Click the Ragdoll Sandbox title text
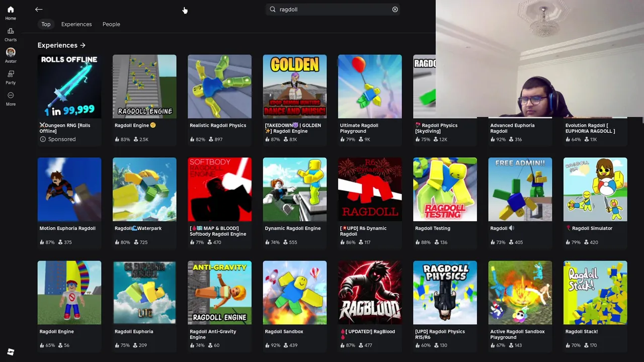The height and width of the screenshot is (362, 644). 284,331
